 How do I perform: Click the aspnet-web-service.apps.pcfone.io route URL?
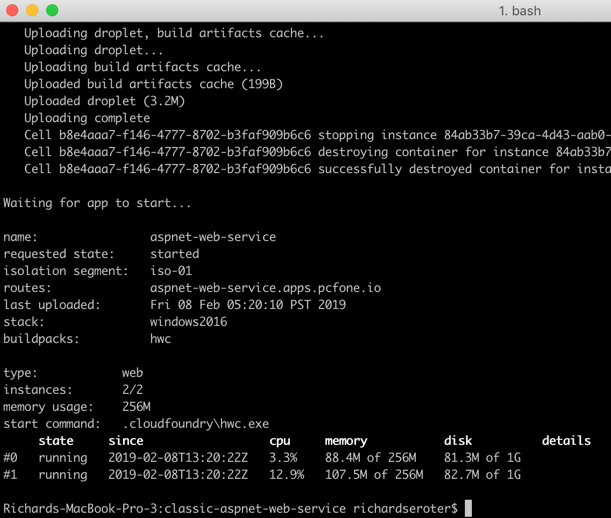click(x=265, y=288)
